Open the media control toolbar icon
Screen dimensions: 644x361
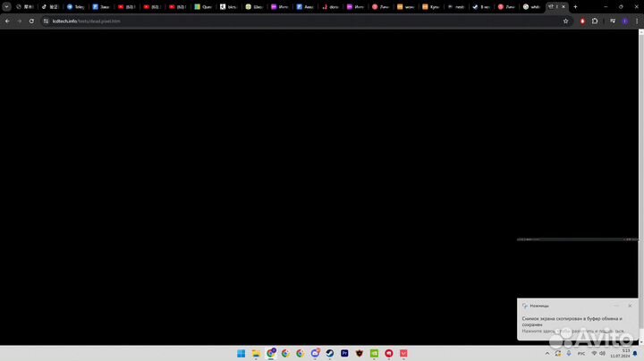click(613, 21)
